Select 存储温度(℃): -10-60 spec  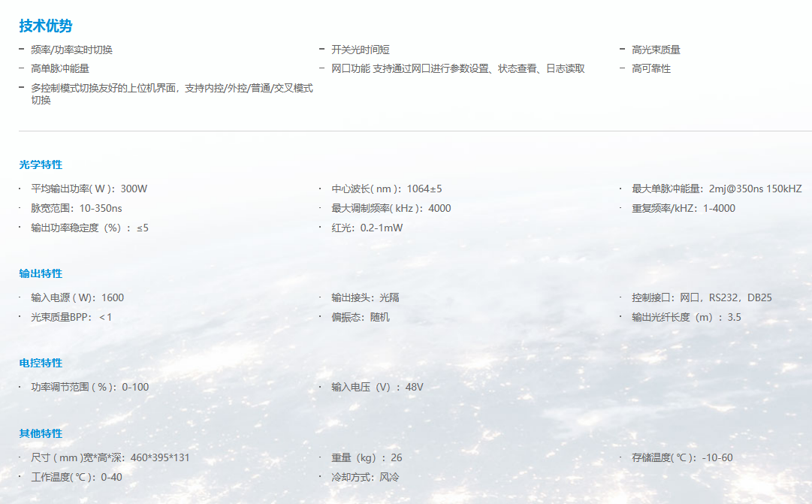683,458
